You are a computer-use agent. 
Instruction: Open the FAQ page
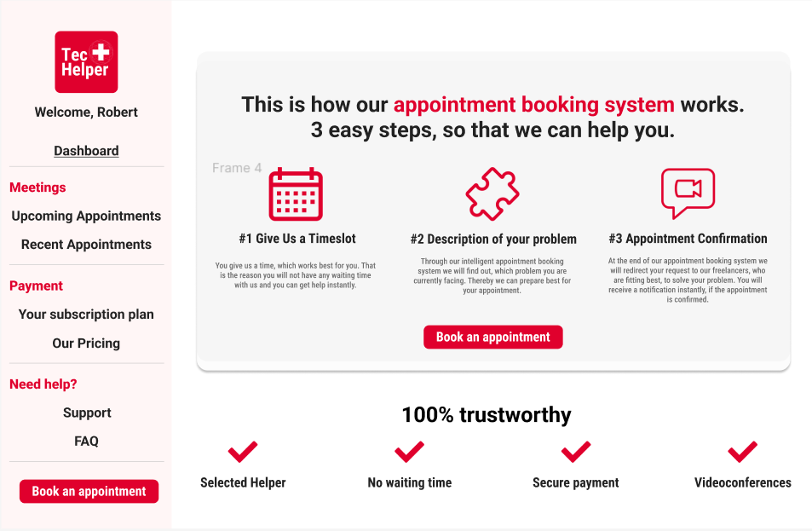tap(86, 442)
